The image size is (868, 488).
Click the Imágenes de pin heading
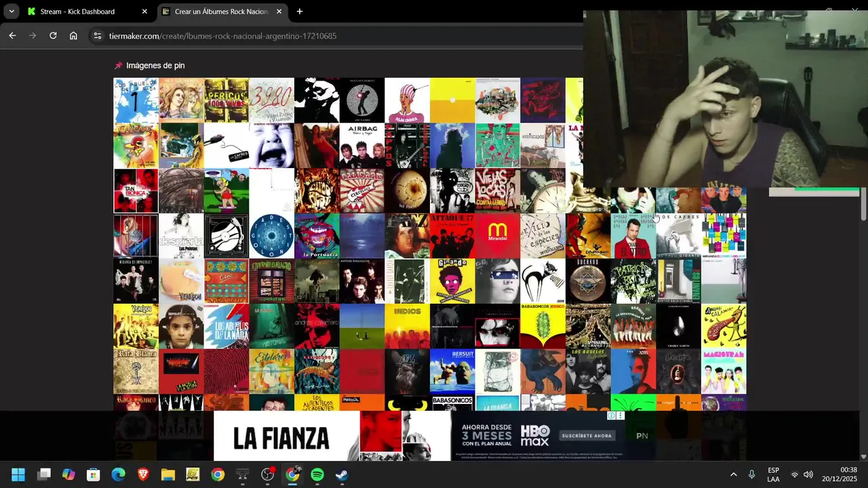(x=155, y=66)
